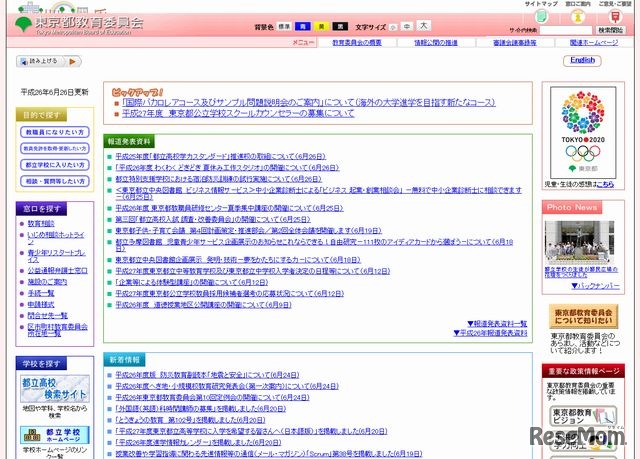Open 道徳授業地区公開講座 link
Screen dimensions: 640x459
tap(203, 305)
